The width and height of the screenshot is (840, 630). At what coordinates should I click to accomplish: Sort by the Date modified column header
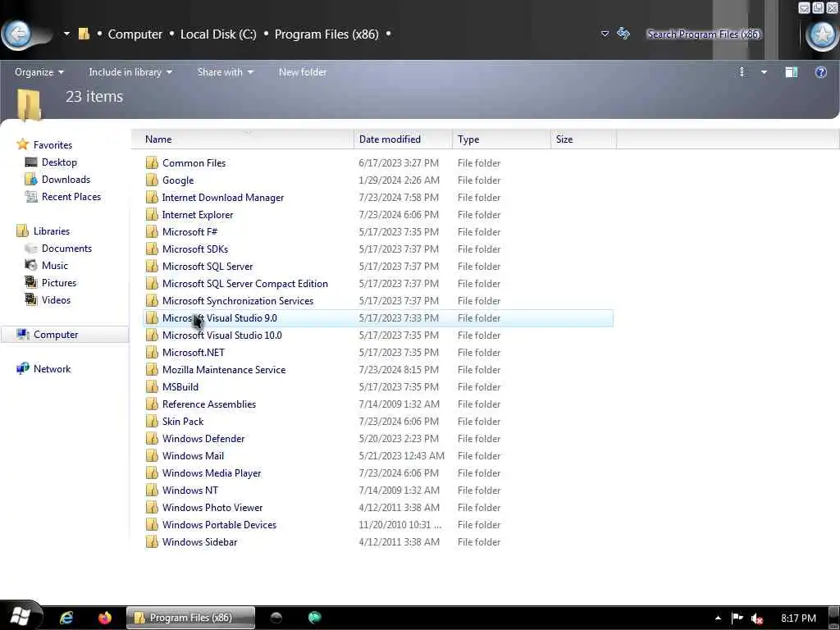tap(403, 139)
